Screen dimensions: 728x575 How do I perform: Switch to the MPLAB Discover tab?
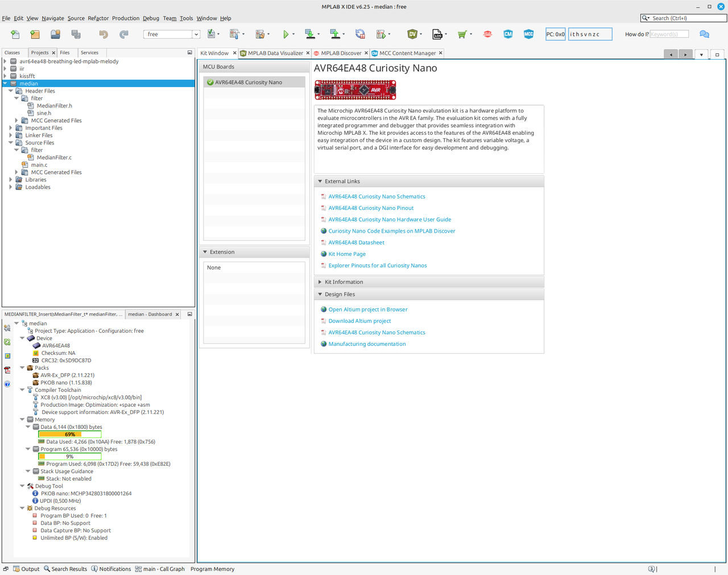pos(340,53)
